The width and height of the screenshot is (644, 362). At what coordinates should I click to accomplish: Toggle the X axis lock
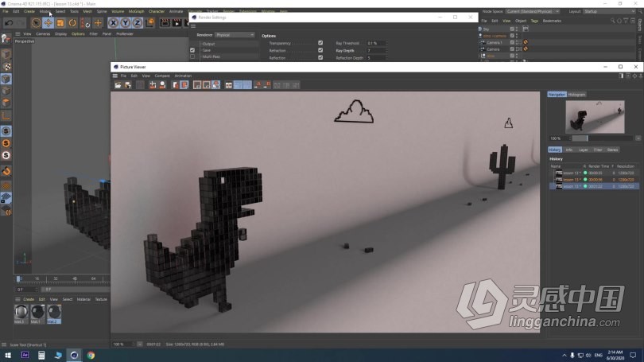click(114, 23)
